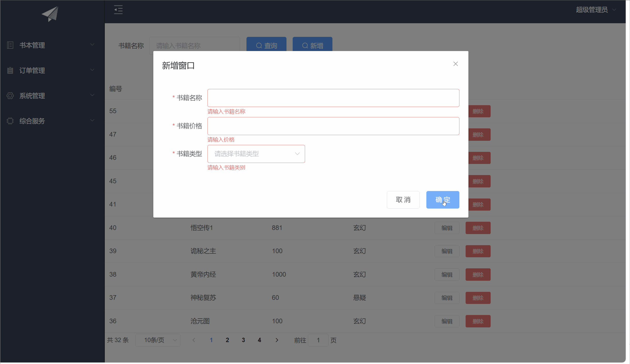
Task: Toggle the sidebar collapse icon
Action: click(x=118, y=10)
